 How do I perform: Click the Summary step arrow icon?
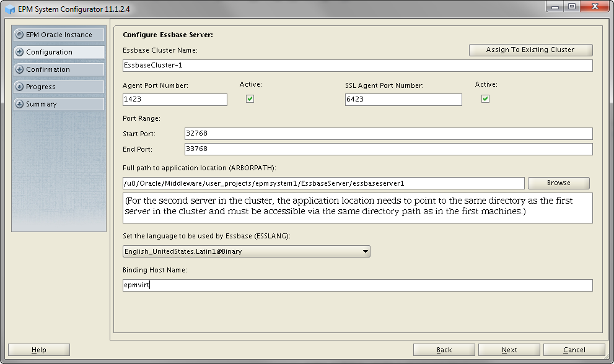pyautogui.click(x=19, y=104)
